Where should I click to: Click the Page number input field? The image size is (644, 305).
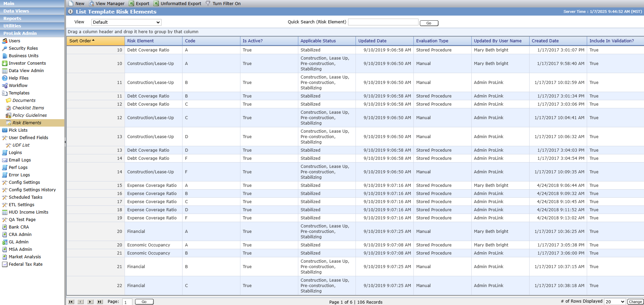[x=127, y=302]
